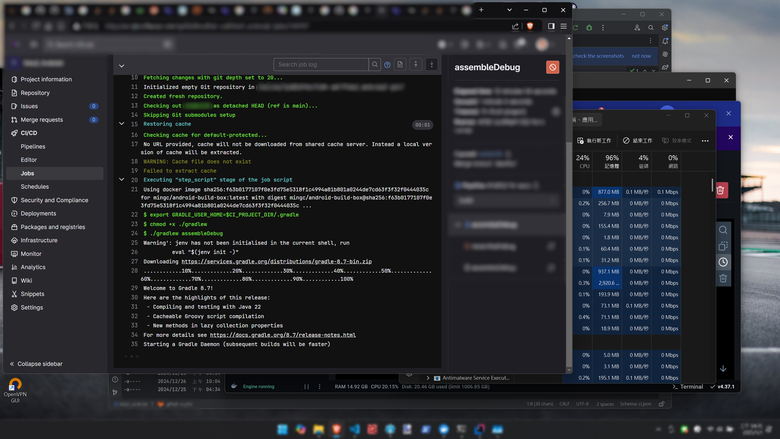This screenshot has width=780, height=439.
Task: Open the browser tab list chevron
Action: pos(509,10)
